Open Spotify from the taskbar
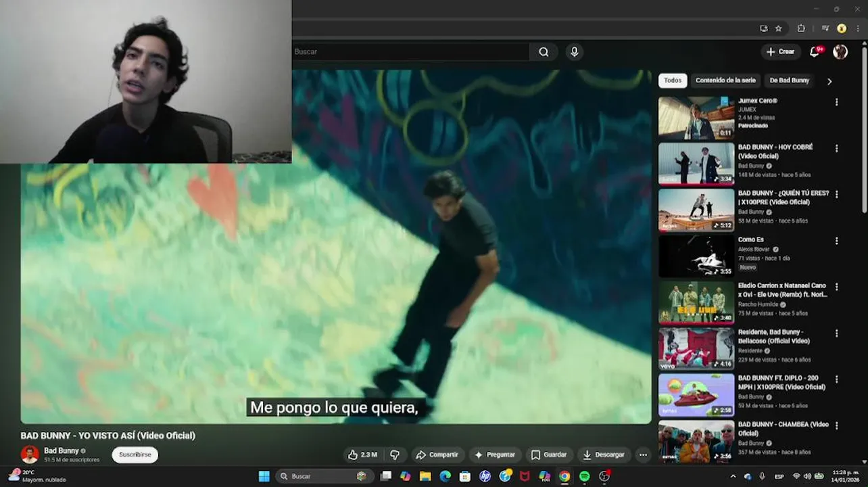 pos(584,476)
